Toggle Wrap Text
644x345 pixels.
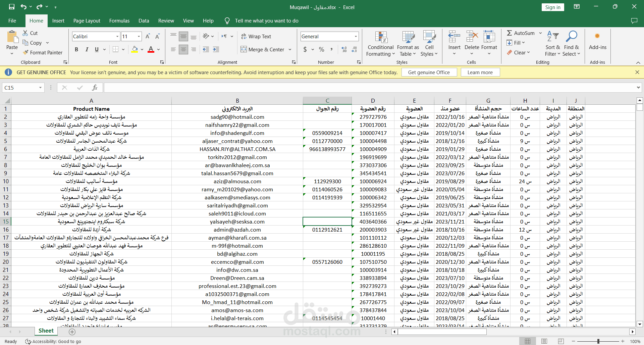[256, 36]
